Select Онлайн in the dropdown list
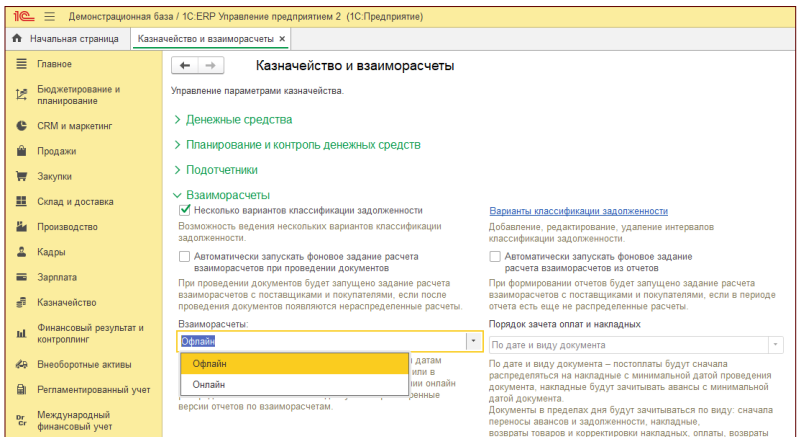This screenshot has width=802, height=437. (295, 384)
